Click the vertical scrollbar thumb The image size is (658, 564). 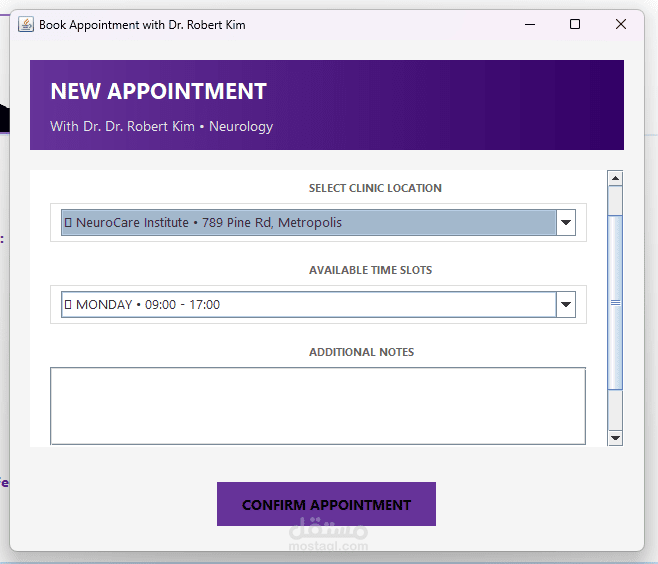tap(615, 301)
